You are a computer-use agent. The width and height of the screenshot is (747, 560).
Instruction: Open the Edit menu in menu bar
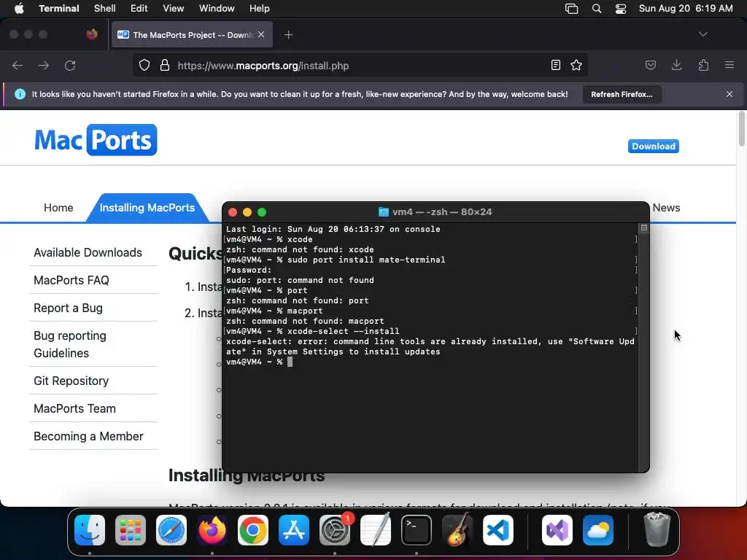139,9
